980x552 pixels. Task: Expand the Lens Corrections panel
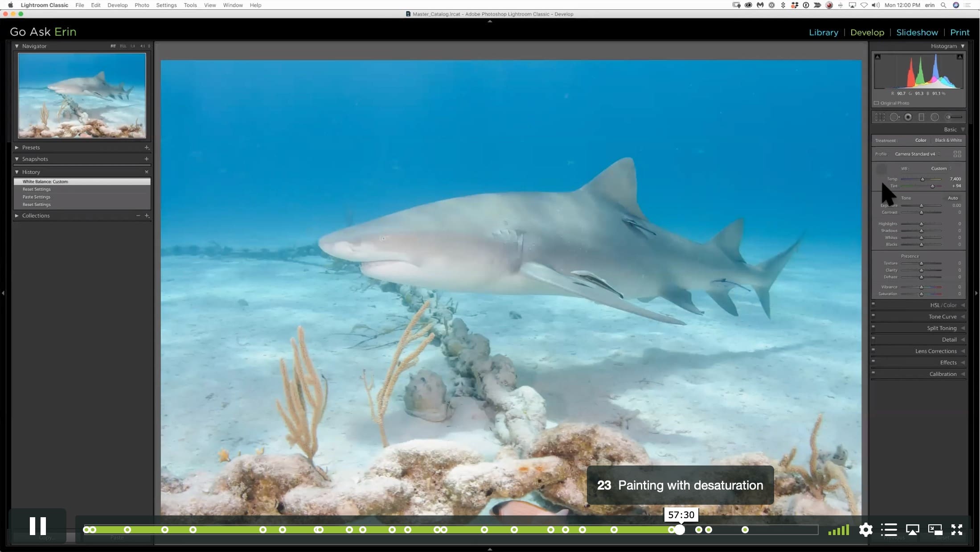(963, 351)
